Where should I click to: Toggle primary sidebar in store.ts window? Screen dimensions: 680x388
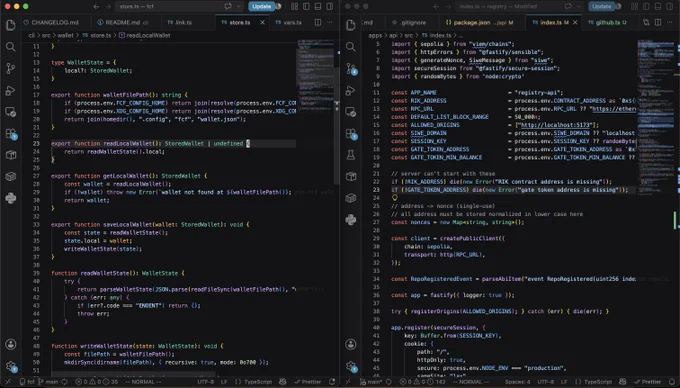coord(306,7)
